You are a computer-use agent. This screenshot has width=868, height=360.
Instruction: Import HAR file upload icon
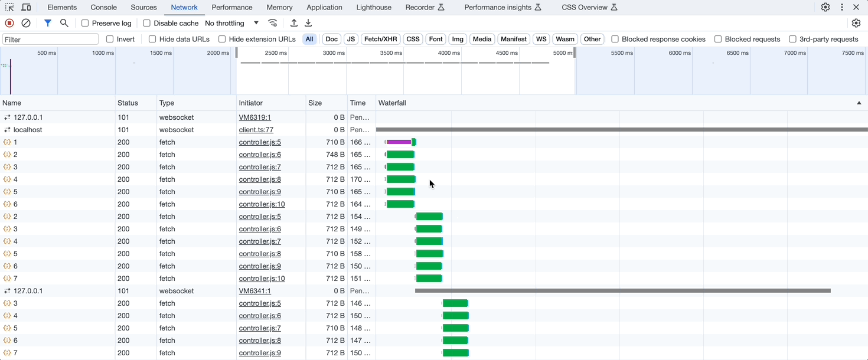pos(294,23)
